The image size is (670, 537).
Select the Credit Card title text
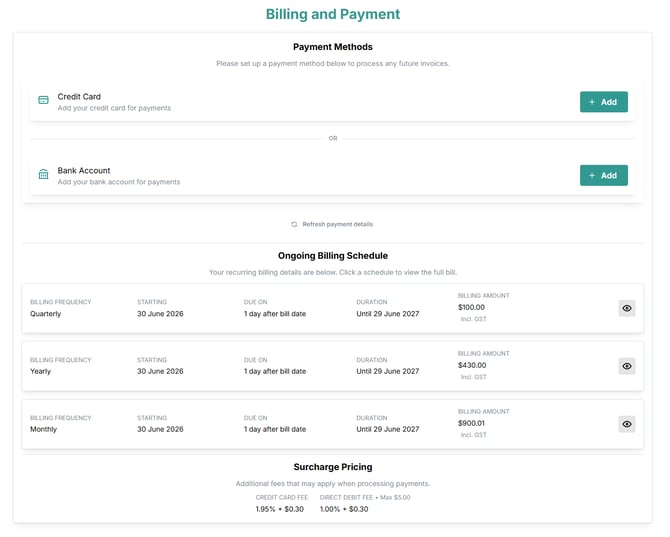coord(79,97)
